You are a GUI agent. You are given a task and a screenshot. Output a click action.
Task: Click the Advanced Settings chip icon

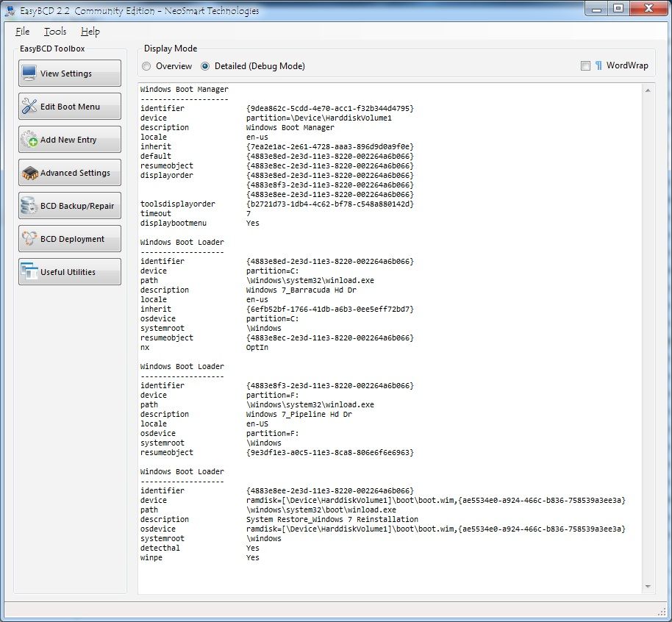click(x=29, y=173)
